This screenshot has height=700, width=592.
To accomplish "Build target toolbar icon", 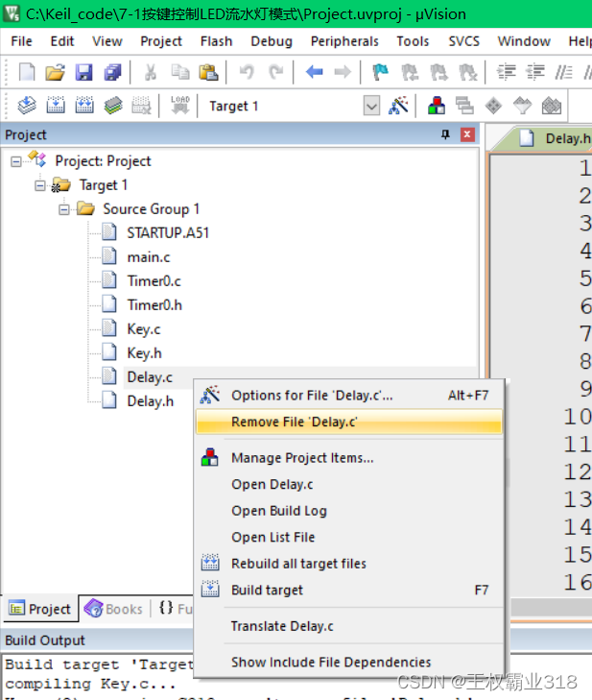I will [x=56, y=106].
